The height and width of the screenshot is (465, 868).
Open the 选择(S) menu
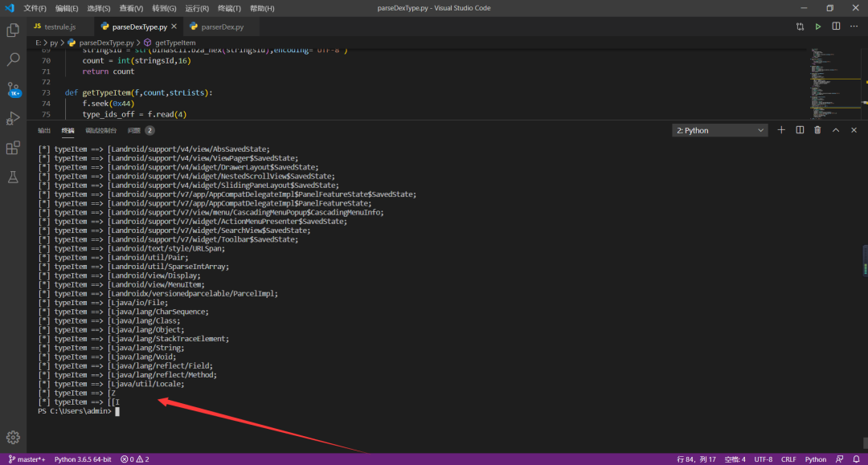(99, 8)
